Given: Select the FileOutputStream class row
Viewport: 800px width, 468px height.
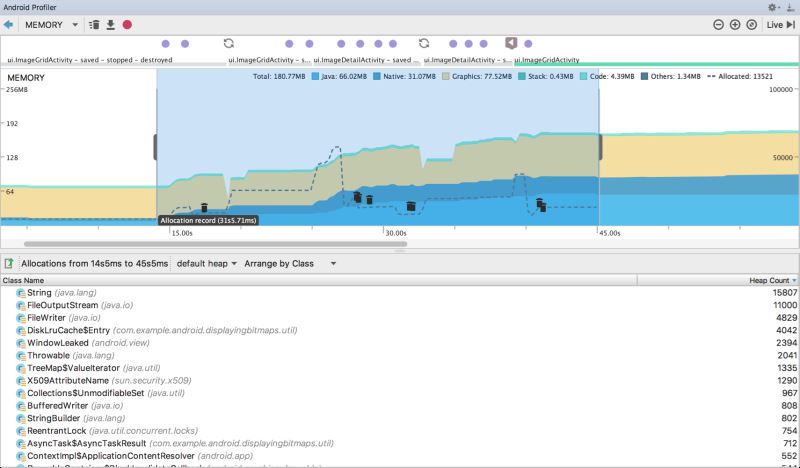Looking at the screenshot, I should coord(400,305).
